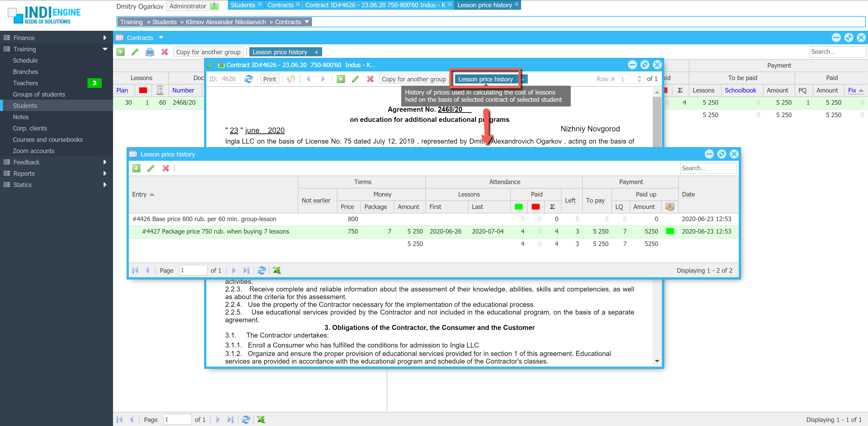The image size is (868, 426).
Task: Click the Print button in contract window
Action: pos(269,79)
